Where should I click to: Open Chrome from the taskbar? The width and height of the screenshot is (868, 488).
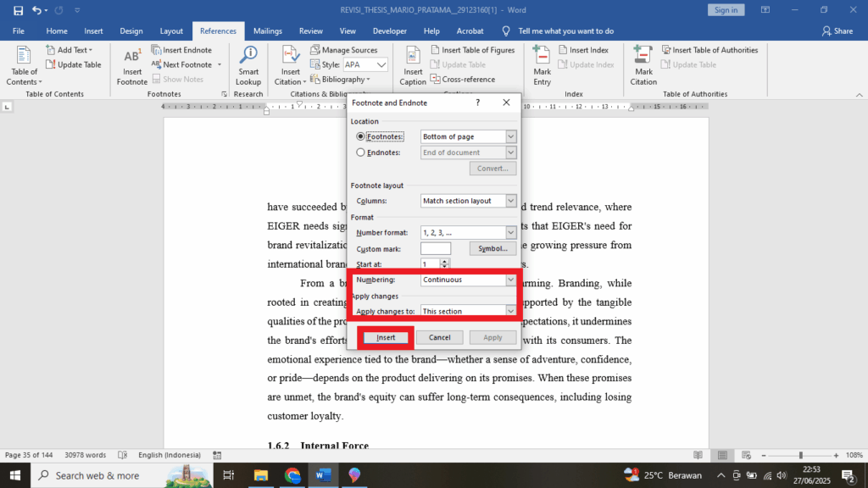point(292,475)
